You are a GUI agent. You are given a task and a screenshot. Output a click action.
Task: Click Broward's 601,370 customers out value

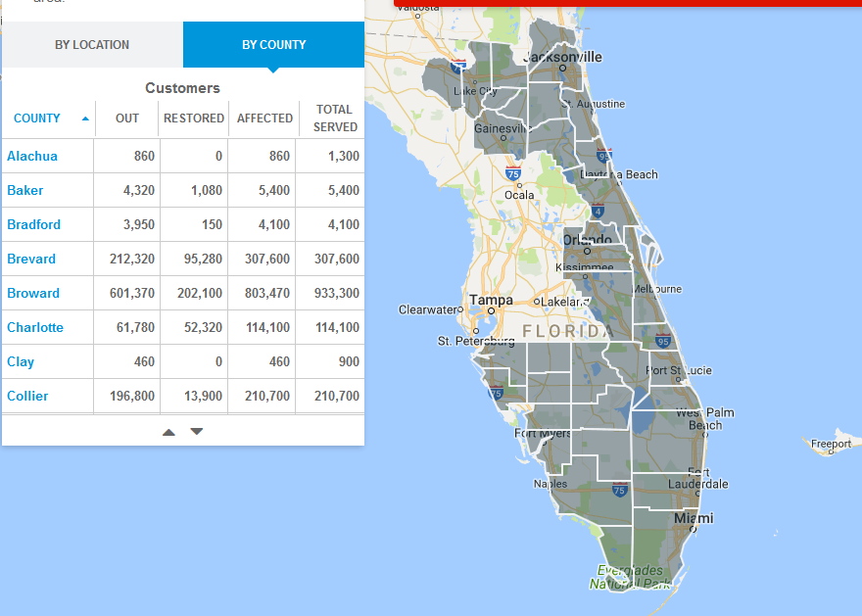click(132, 293)
